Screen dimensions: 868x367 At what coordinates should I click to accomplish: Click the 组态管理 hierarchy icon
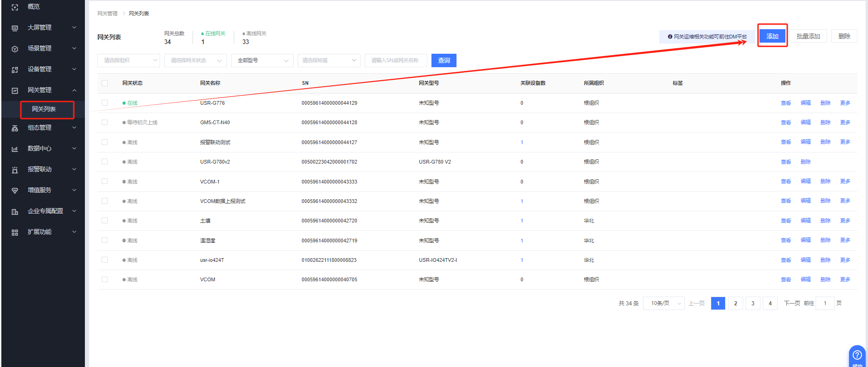(x=15, y=128)
